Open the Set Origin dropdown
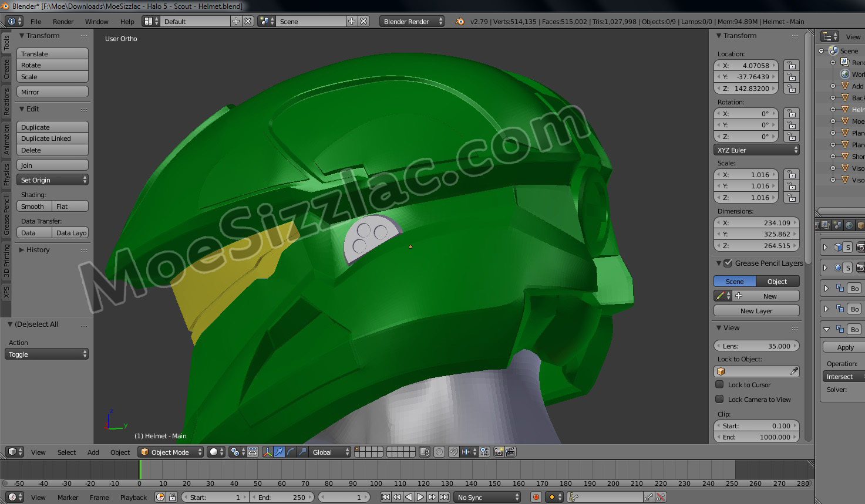Image resolution: width=865 pixels, height=504 pixels. tap(52, 180)
